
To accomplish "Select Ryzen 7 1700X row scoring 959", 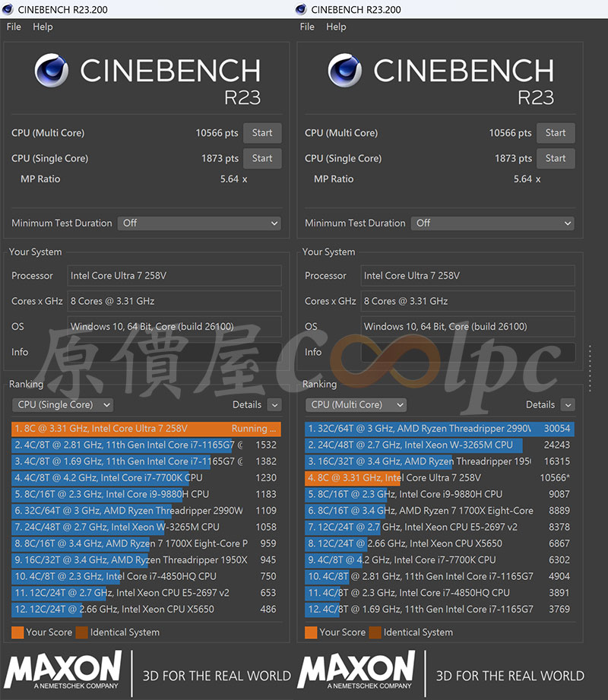I will (x=147, y=543).
